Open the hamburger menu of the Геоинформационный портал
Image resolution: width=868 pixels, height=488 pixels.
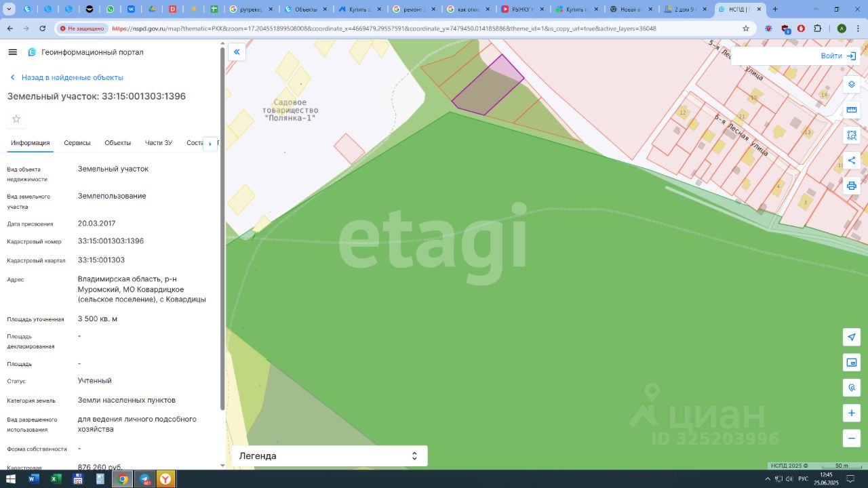(x=13, y=52)
